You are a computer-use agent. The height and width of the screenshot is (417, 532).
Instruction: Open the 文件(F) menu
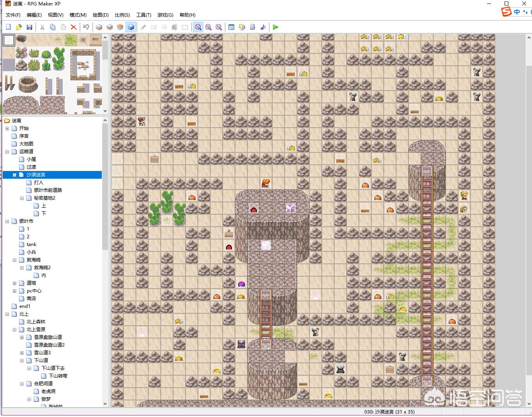tap(13, 15)
